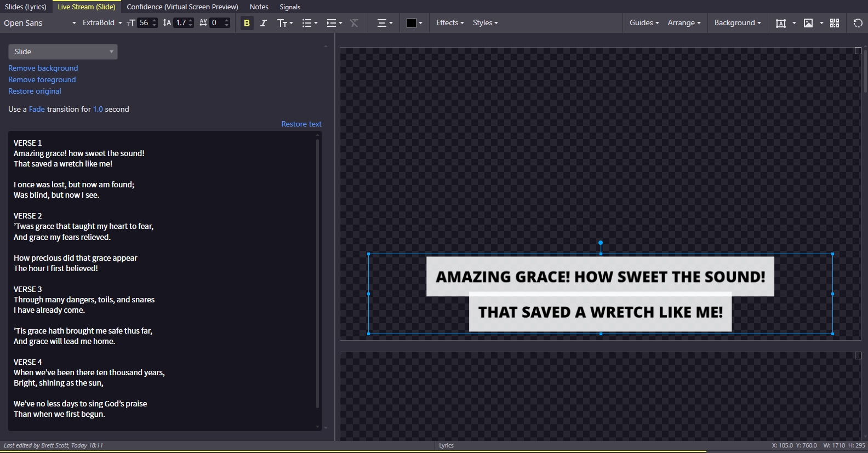
Task: Insert an image element
Action: point(808,23)
